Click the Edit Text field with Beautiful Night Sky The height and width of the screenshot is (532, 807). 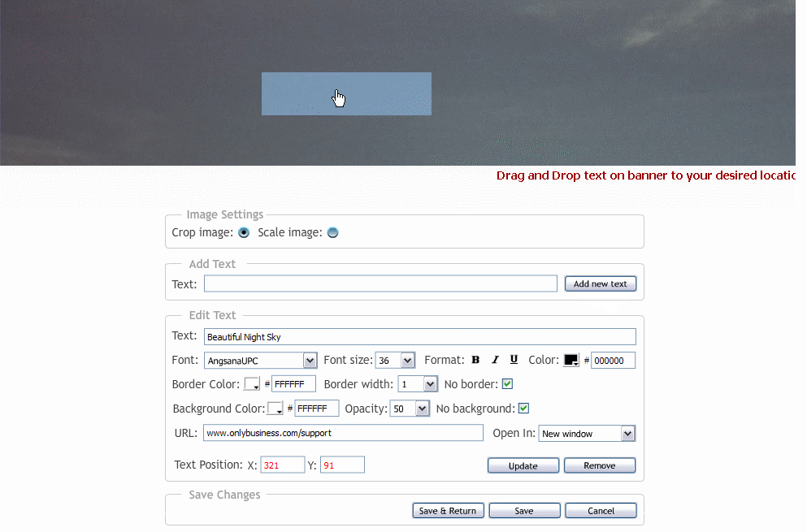tap(420, 337)
